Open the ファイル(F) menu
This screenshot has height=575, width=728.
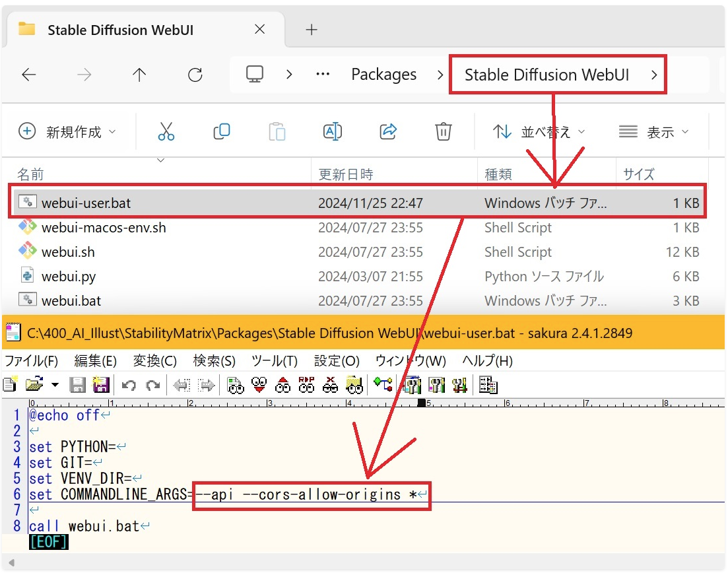tap(32, 361)
